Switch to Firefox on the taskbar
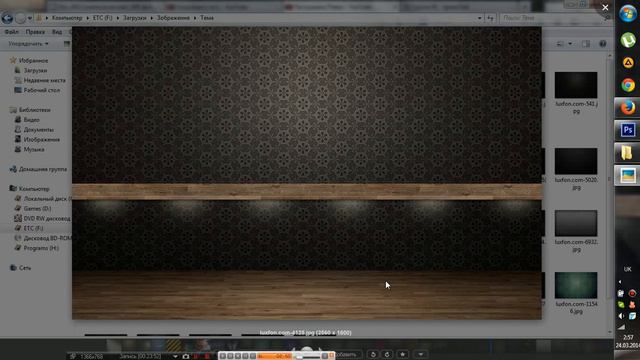Viewport: 640px width, 360px height. [x=627, y=108]
